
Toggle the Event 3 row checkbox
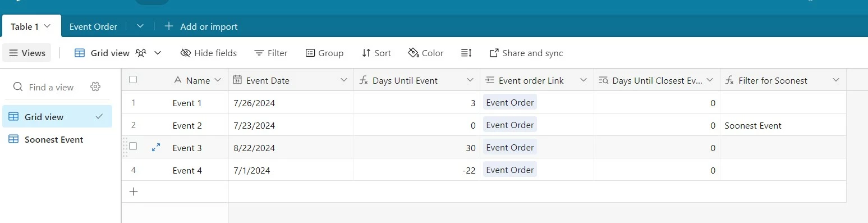(133, 147)
